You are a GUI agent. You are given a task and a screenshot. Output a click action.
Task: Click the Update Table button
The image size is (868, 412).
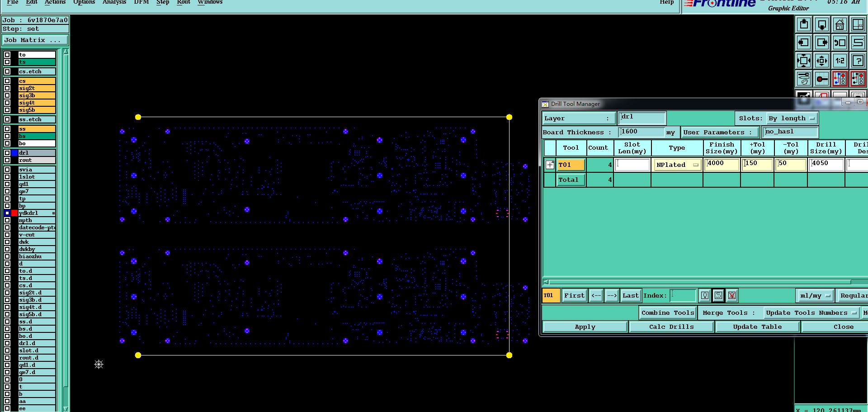tap(757, 327)
